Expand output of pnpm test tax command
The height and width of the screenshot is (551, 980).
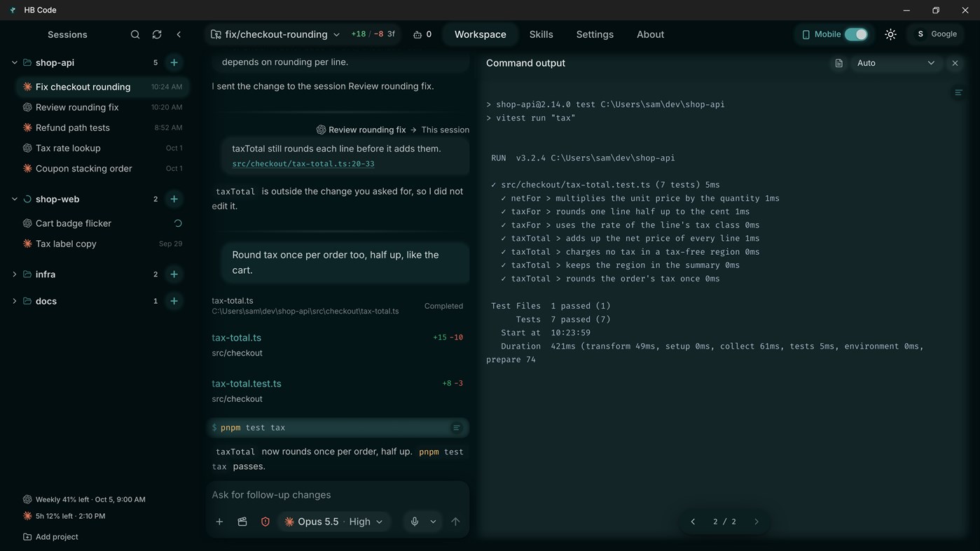click(456, 428)
